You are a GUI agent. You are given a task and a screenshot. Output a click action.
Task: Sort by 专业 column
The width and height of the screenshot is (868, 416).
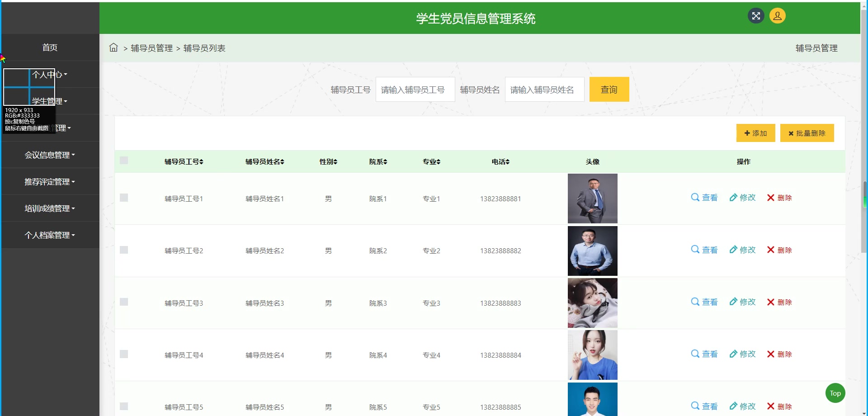coord(432,161)
